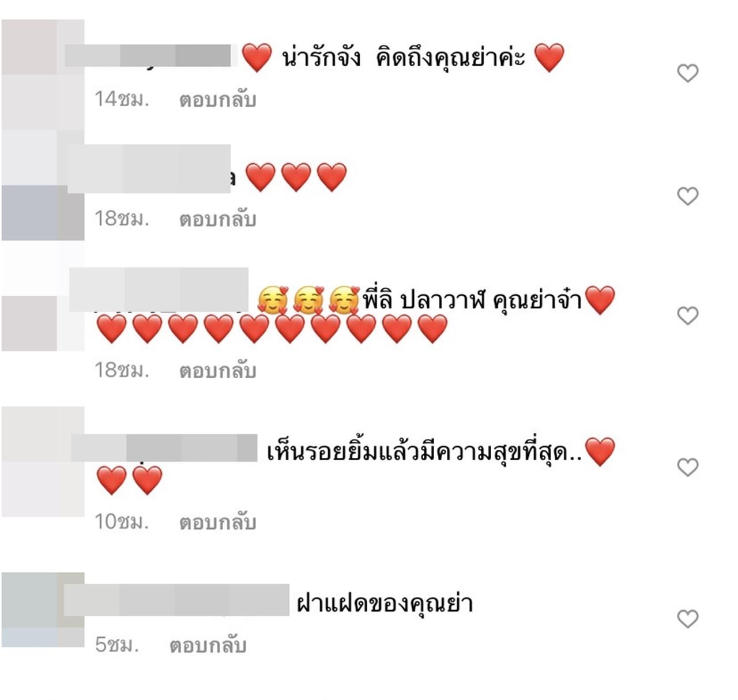Reply (ตอบกลับ) to the 5ชม. comment
This screenshot has height=700, width=738.
(208, 645)
